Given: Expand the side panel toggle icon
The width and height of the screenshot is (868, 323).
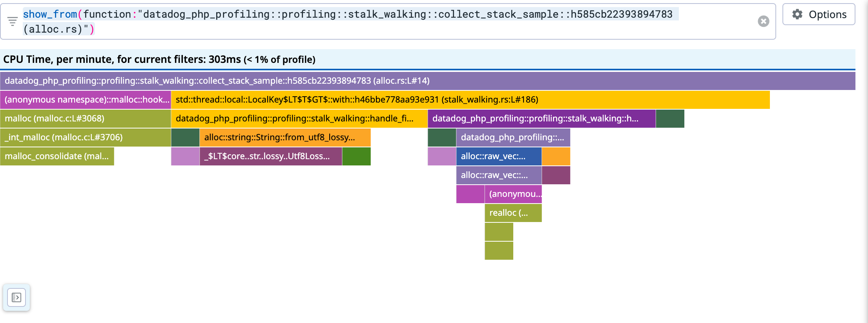Looking at the screenshot, I should [16, 297].
